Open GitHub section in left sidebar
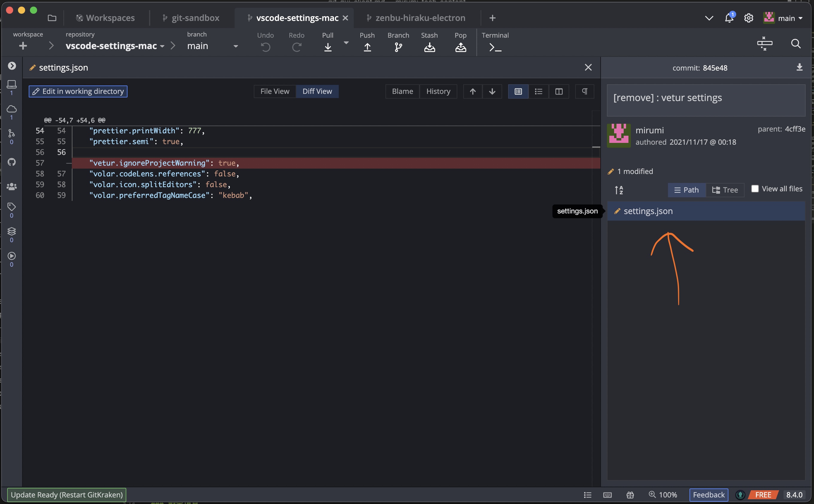 (x=12, y=162)
